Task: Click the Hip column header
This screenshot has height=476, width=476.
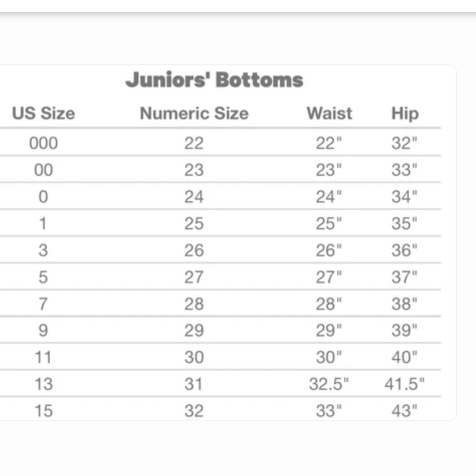Action: coord(405,114)
